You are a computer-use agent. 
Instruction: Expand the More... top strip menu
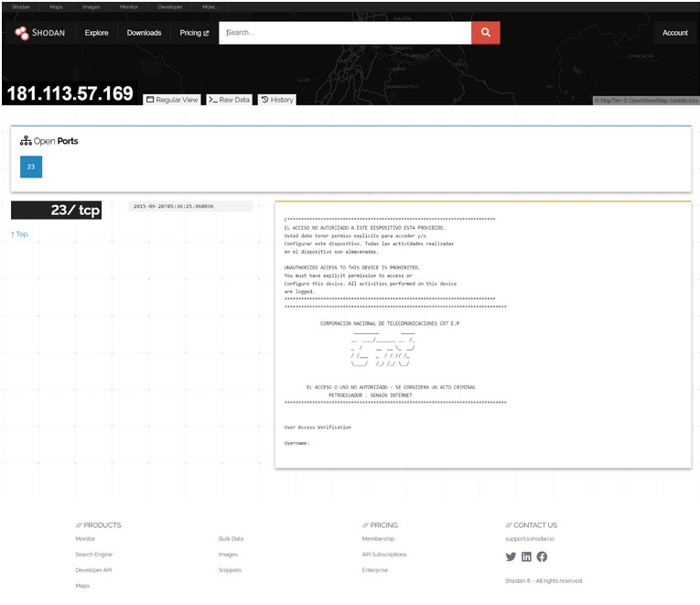point(210,6)
